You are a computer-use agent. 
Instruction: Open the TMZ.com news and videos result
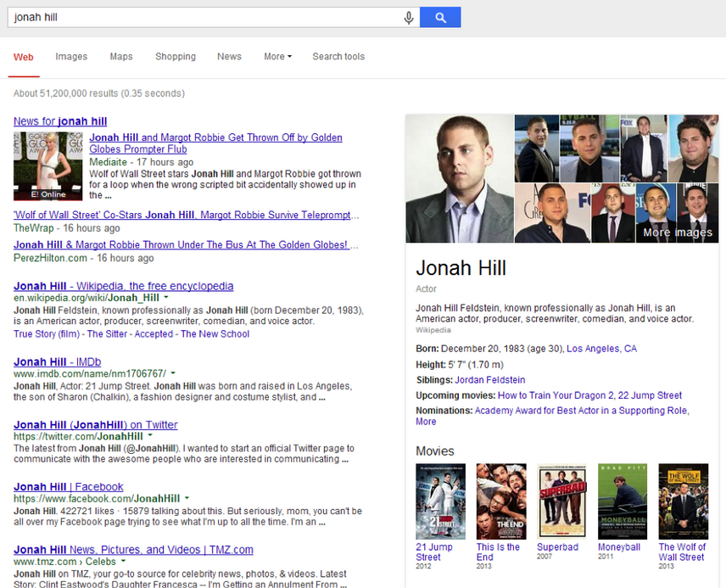(x=133, y=550)
